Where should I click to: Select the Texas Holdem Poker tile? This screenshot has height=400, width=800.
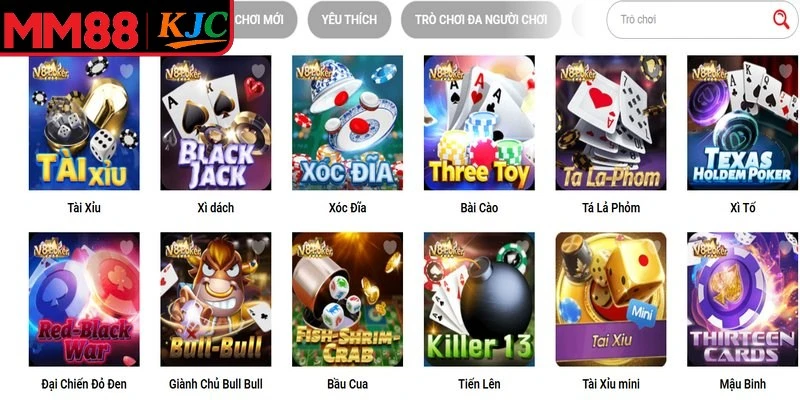[x=742, y=123]
